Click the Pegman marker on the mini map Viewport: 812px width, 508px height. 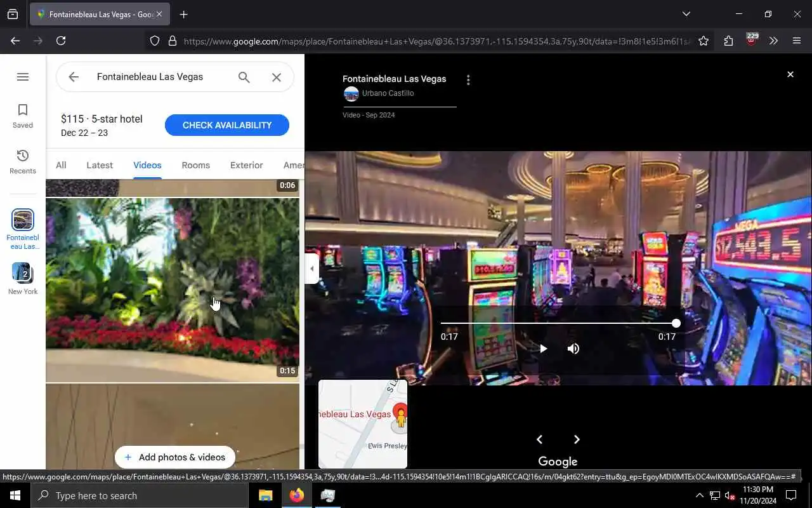400,417
